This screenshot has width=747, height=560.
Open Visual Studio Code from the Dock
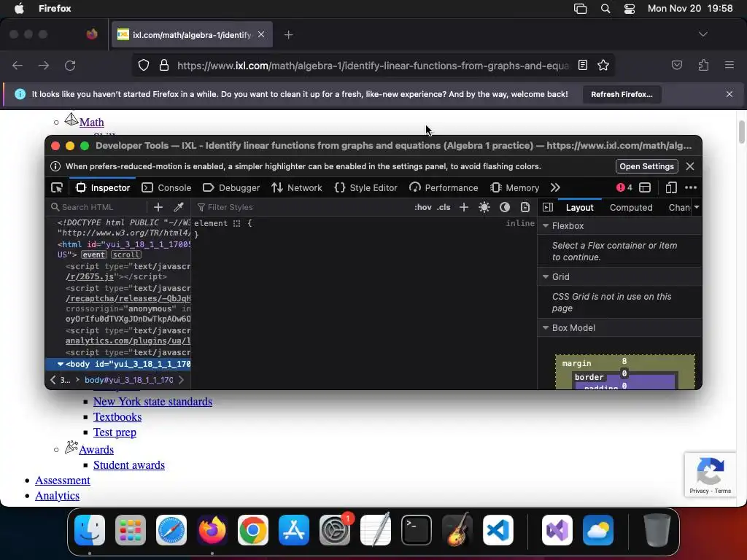[498, 530]
